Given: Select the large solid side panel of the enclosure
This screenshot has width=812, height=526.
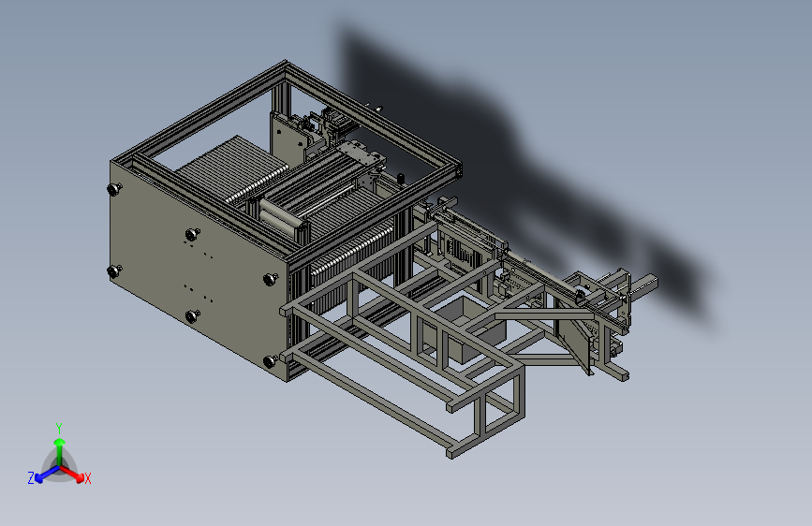Looking at the screenshot, I should 199,270.
